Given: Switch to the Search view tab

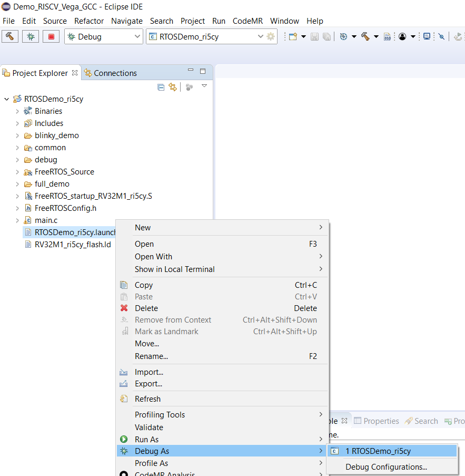Looking at the screenshot, I should 422,421.
